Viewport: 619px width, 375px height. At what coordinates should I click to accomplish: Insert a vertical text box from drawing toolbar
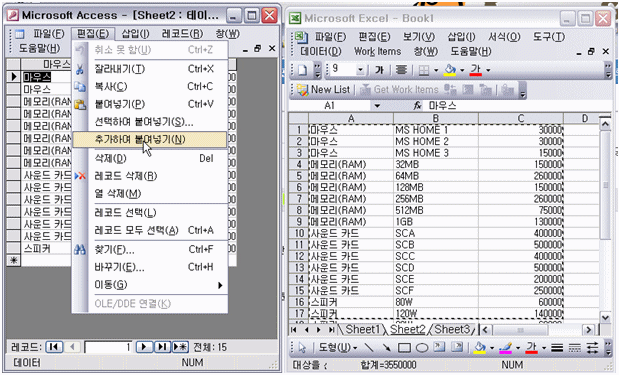click(x=457, y=347)
